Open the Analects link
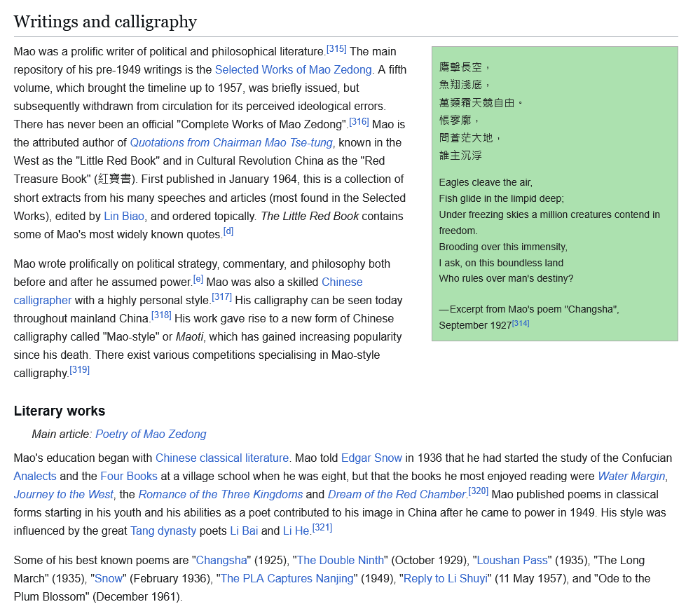The width and height of the screenshot is (693, 616). point(35,477)
